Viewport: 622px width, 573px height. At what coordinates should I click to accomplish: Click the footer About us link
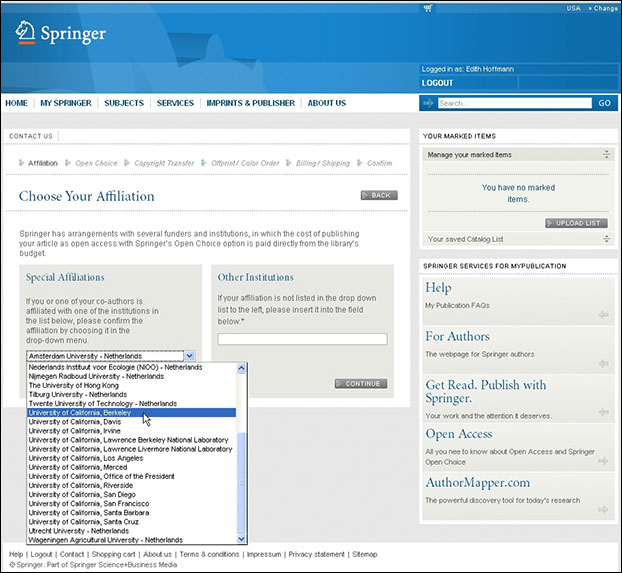tap(157, 554)
